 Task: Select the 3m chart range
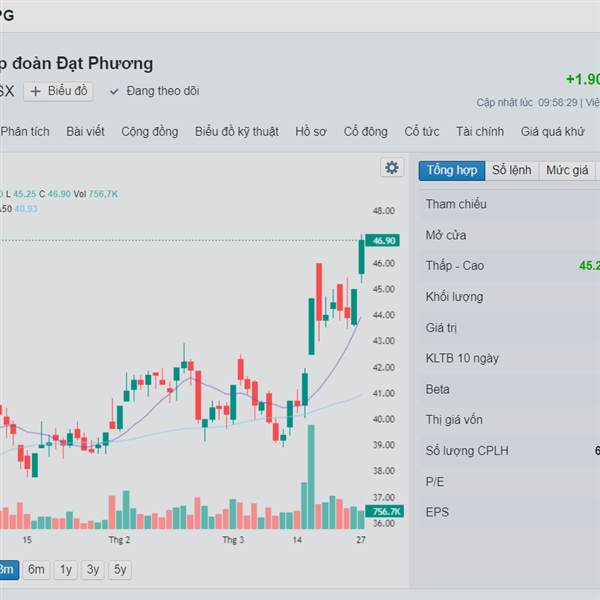point(8,570)
